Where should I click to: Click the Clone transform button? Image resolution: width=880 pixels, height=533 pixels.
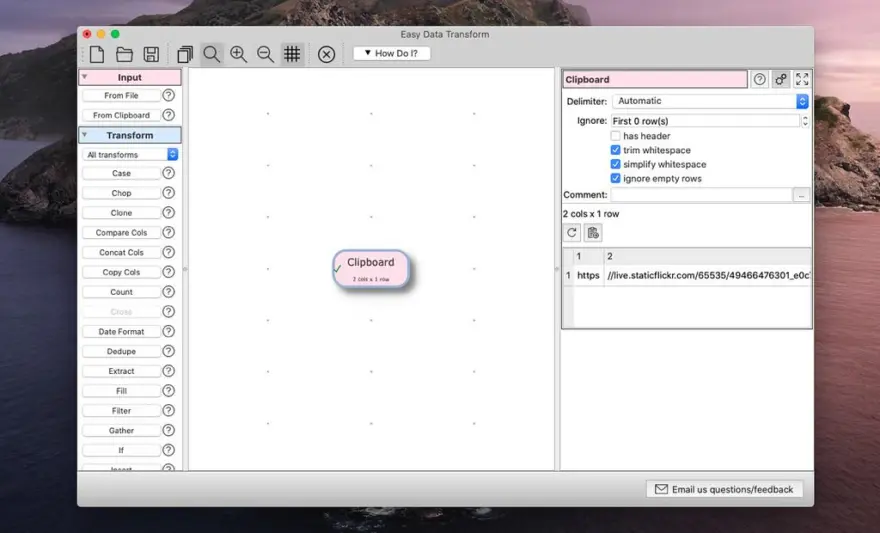click(121, 213)
